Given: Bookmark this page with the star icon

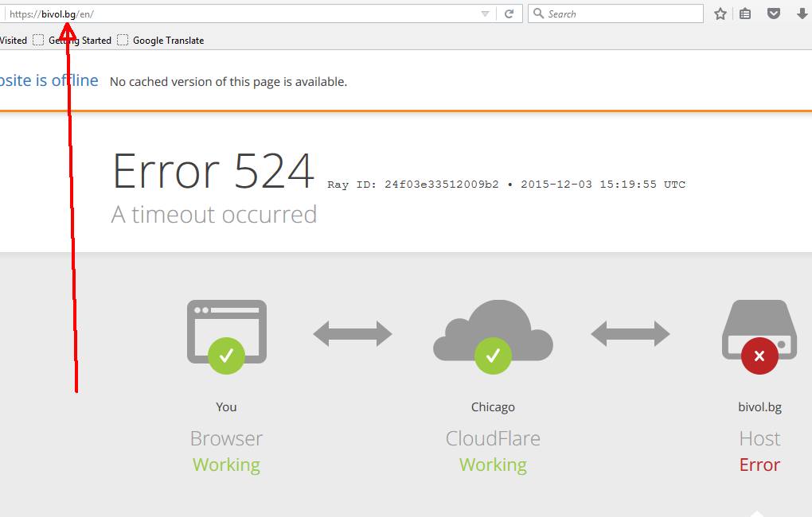Looking at the screenshot, I should (x=720, y=14).
